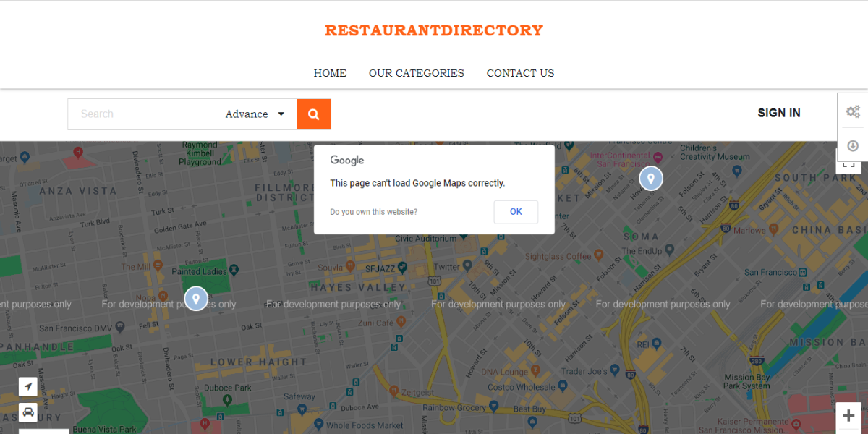Click the Zeitgeist map label
Screen dimensions: 868x434
click(x=418, y=393)
